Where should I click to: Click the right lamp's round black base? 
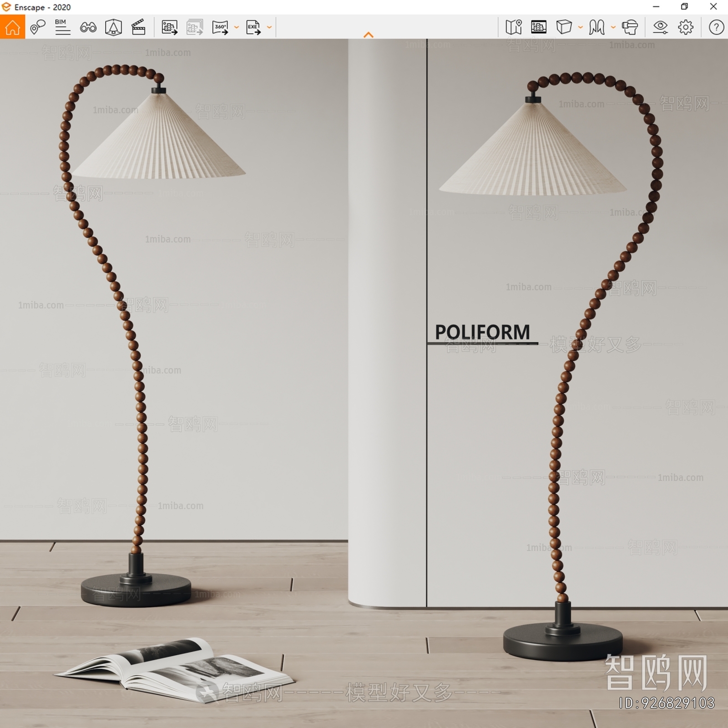pos(563,642)
